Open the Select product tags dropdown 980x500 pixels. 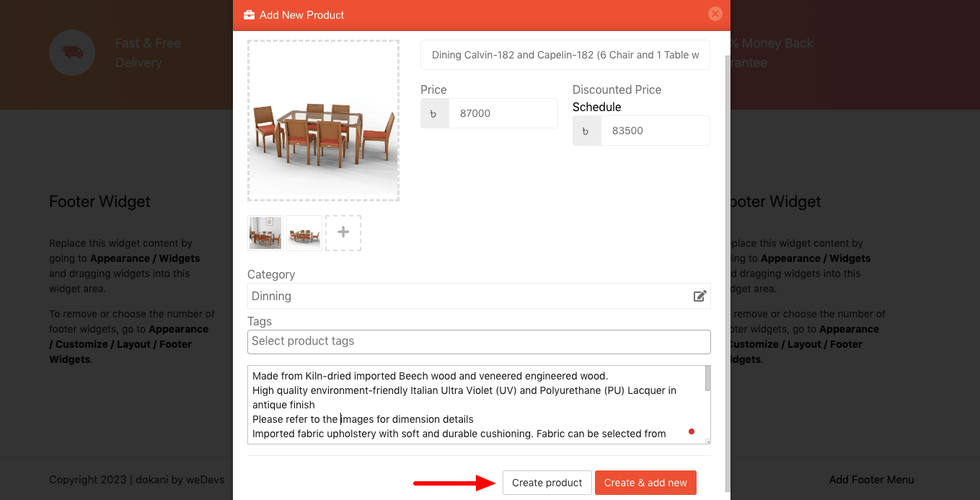click(x=479, y=341)
